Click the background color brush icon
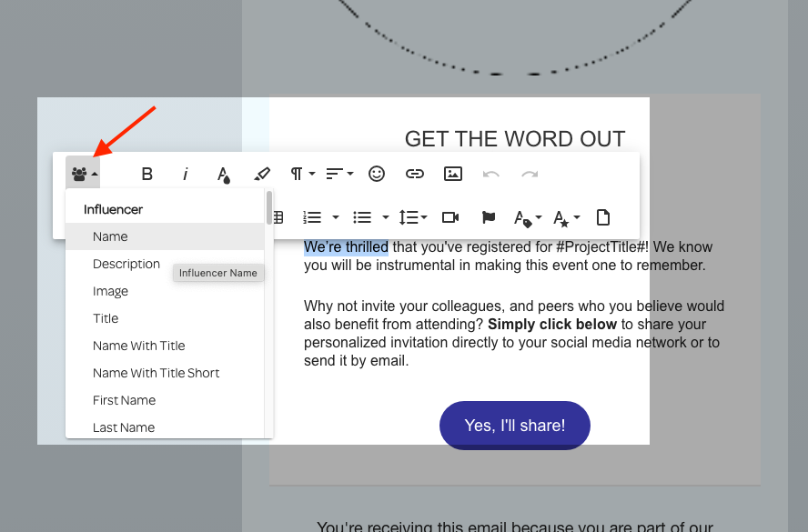The width and height of the screenshot is (808, 532). coord(262,174)
